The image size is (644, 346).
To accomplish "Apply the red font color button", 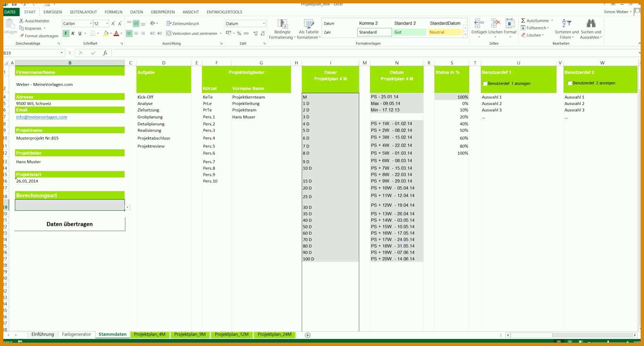I will pyautogui.click(x=116, y=34).
